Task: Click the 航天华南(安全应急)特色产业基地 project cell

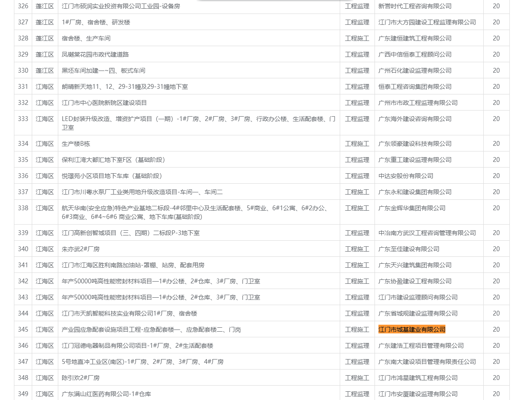Action: click(x=199, y=212)
